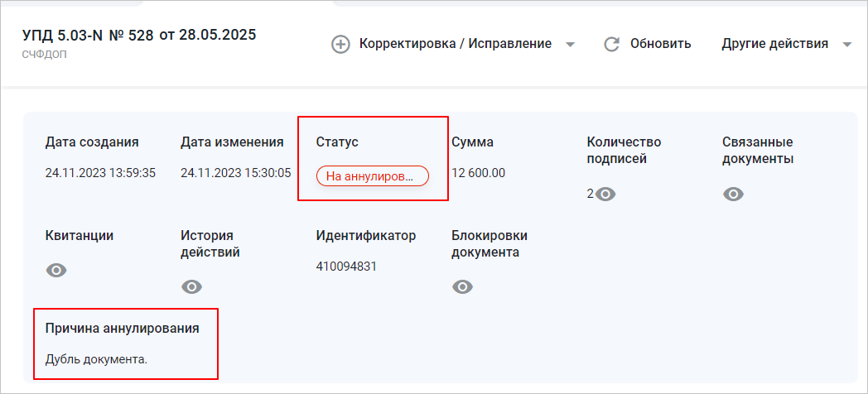The image size is (868, 394).
Task: Click the plus circle icon for Корректировка
Action: (x=340, y=44)
